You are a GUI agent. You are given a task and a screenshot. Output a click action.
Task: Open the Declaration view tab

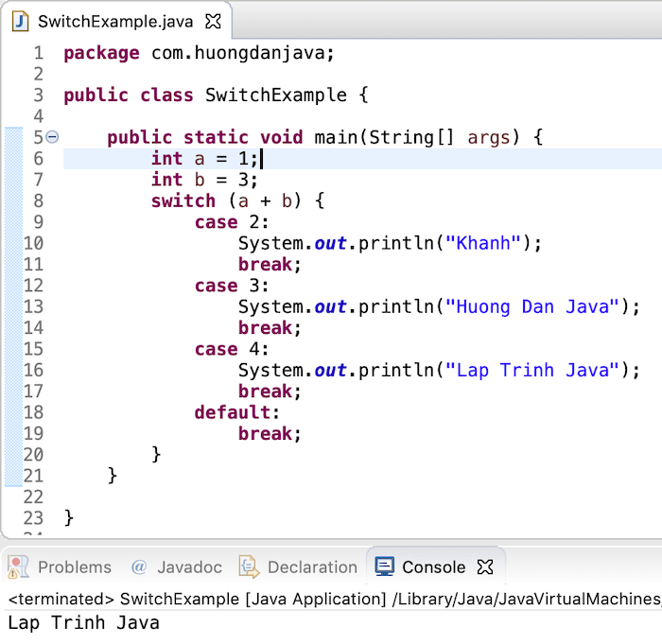pyautogui.click(x=298, y=566)
